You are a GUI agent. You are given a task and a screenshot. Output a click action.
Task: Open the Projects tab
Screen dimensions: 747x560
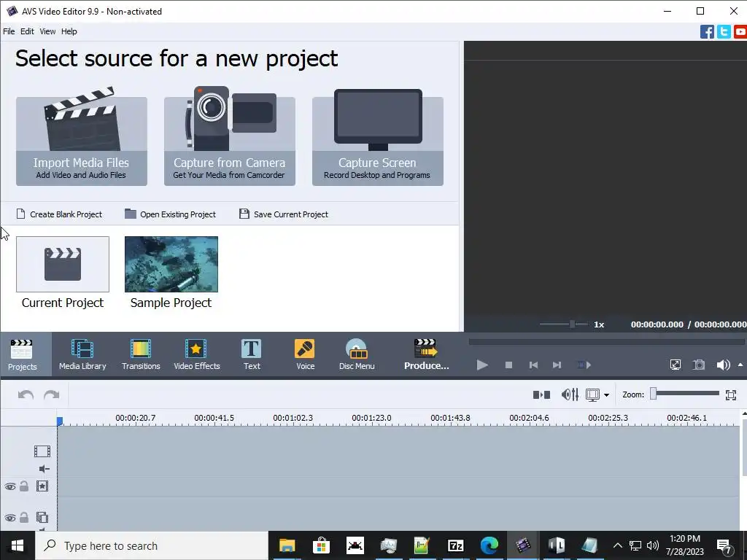tap(22, 355)
